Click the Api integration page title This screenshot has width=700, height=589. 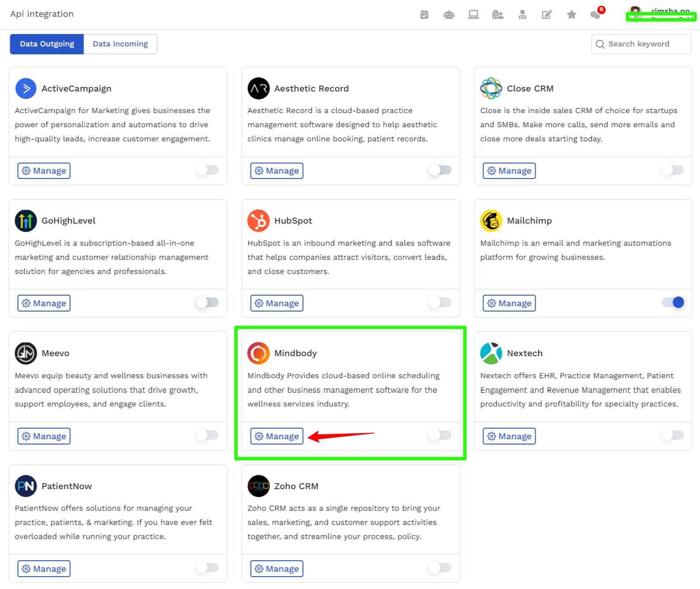tap(42, 14)
